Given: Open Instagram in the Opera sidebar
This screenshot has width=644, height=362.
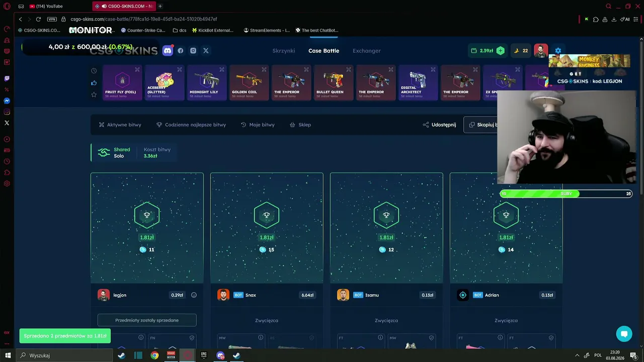Looking at the screenshot, I should [7, 112].
